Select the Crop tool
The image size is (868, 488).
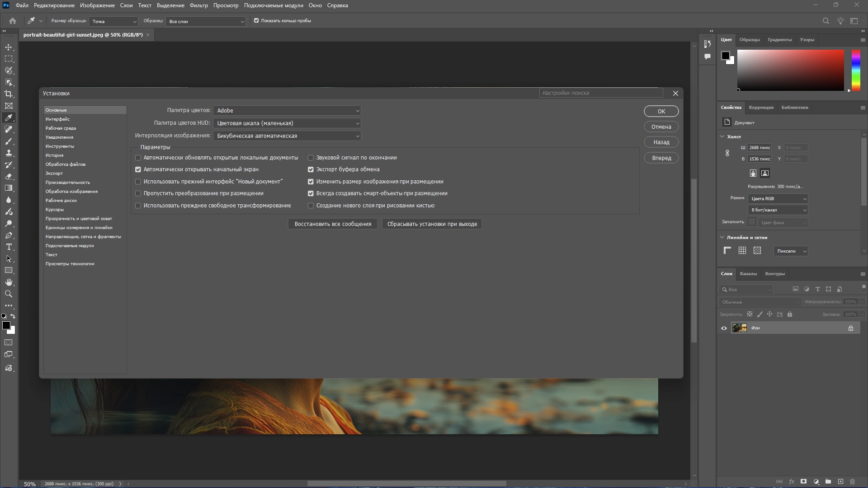[9, 94]
